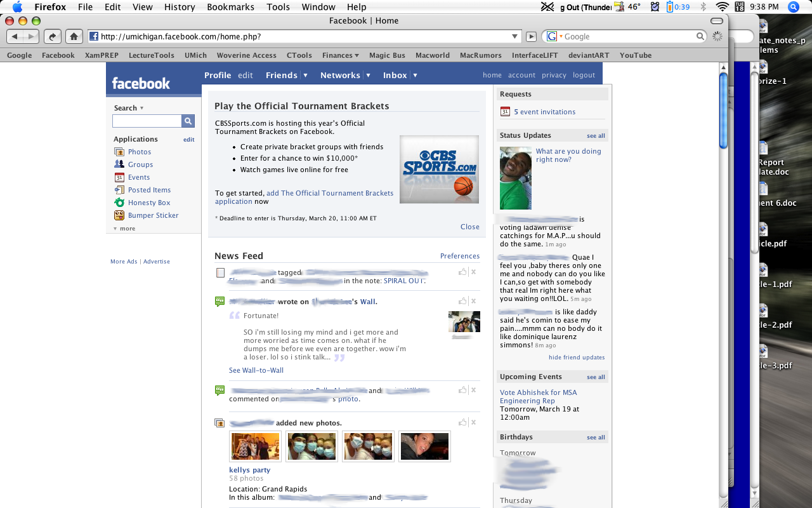The height and width of the screenshot is (508, 812).
Task: Click the Profile tab in Facebook header
Action: pos(218,75)
